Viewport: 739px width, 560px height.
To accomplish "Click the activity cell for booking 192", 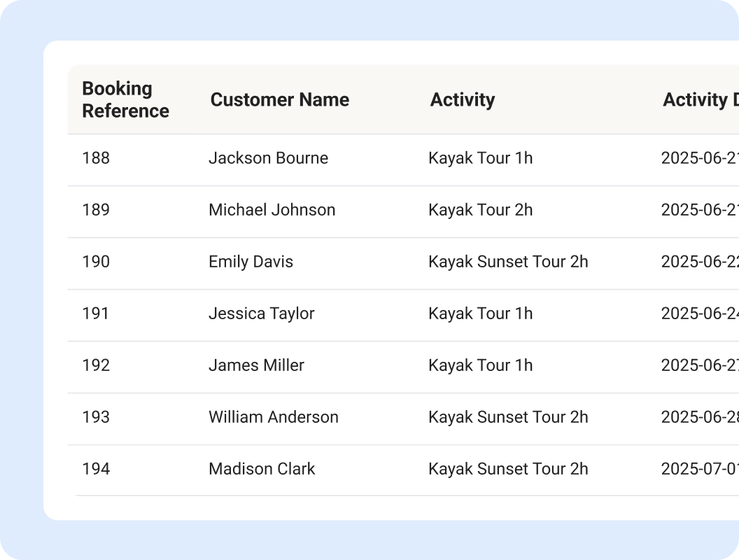I will pyautogui.click(x=480, y=365).
